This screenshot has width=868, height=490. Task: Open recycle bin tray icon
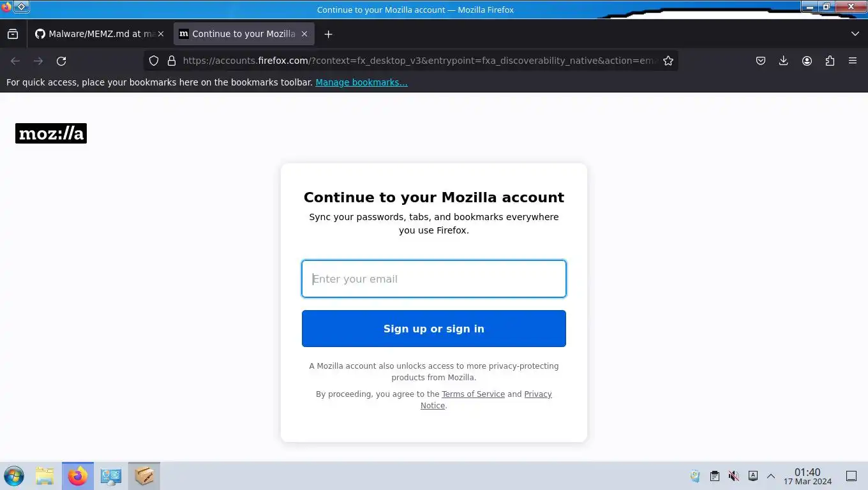[x=695, y=476]
